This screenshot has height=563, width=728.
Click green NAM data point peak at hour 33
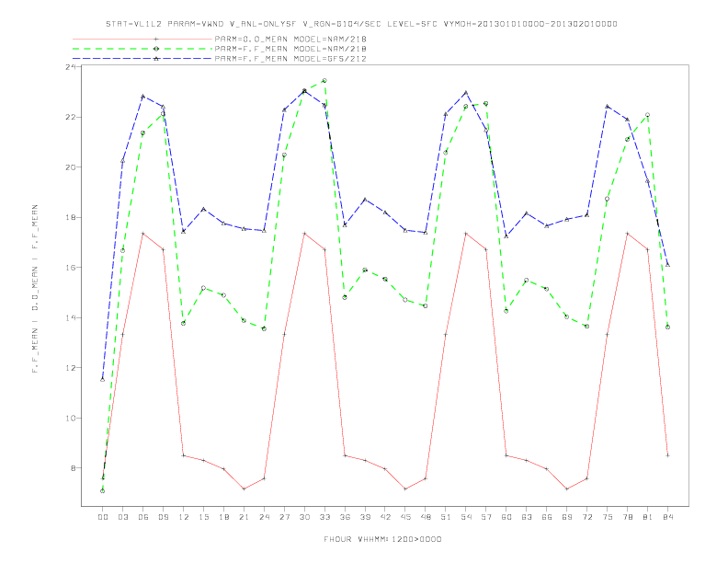tap(324, 81)
